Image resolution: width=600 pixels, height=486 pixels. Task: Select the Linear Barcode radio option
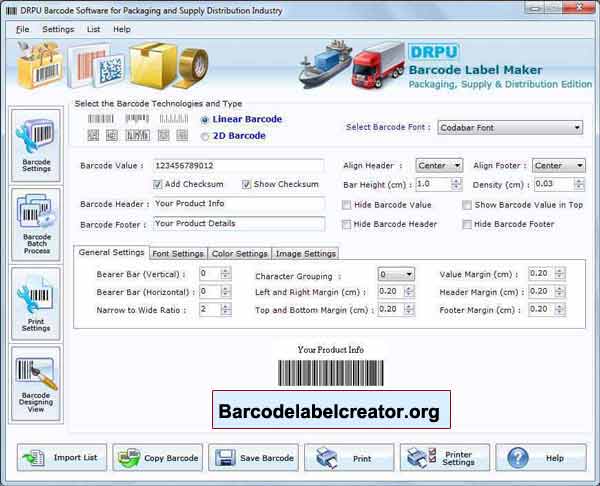tap(205, 120)
